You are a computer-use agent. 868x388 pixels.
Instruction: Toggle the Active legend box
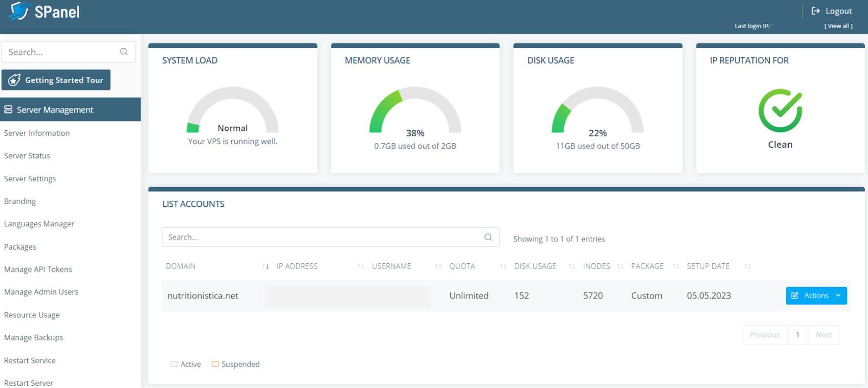[x=174, y=364]
